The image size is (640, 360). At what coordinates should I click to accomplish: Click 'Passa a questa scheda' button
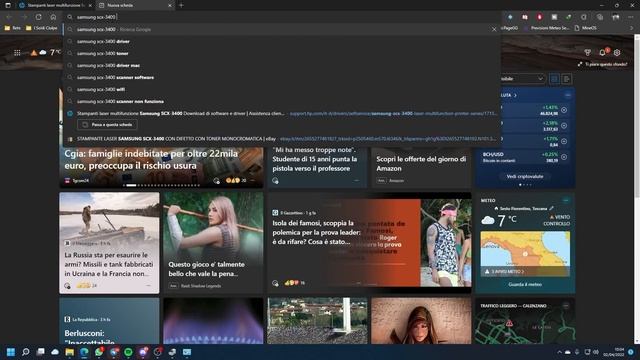(x=107, y=124)
